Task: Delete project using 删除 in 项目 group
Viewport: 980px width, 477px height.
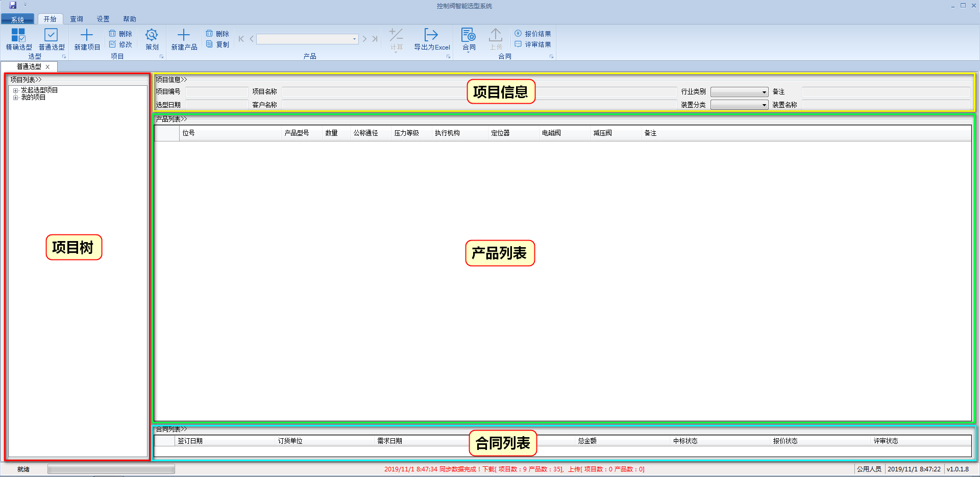Action: (120, 34)
